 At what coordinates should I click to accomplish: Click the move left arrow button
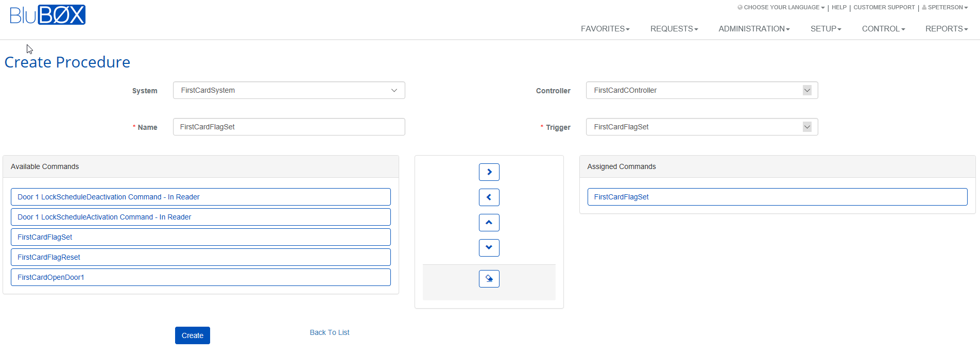[x=489, y=197]
